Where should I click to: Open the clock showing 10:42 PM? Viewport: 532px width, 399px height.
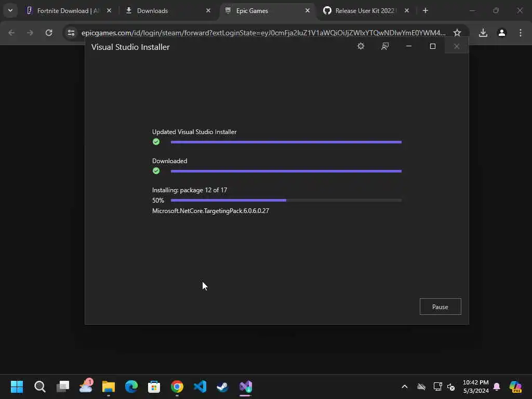[x=476, y=387]
